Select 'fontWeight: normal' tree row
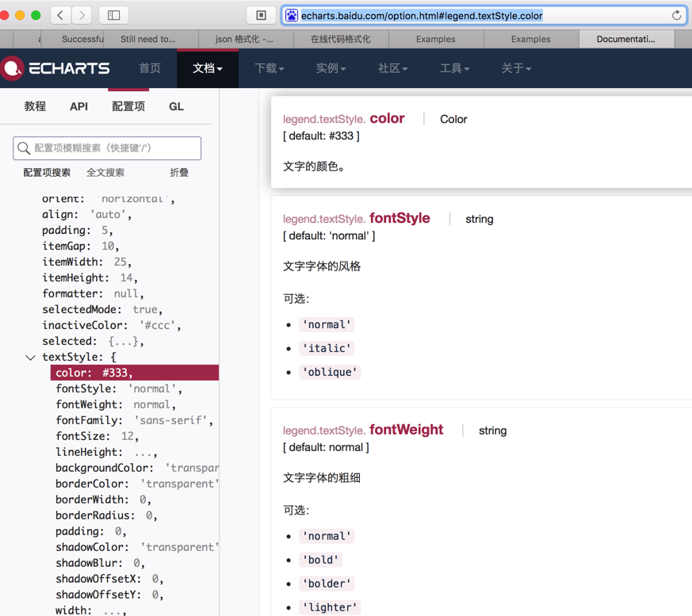Image resolution: width=692 pixels, height=616 pixels. (116, 404)
